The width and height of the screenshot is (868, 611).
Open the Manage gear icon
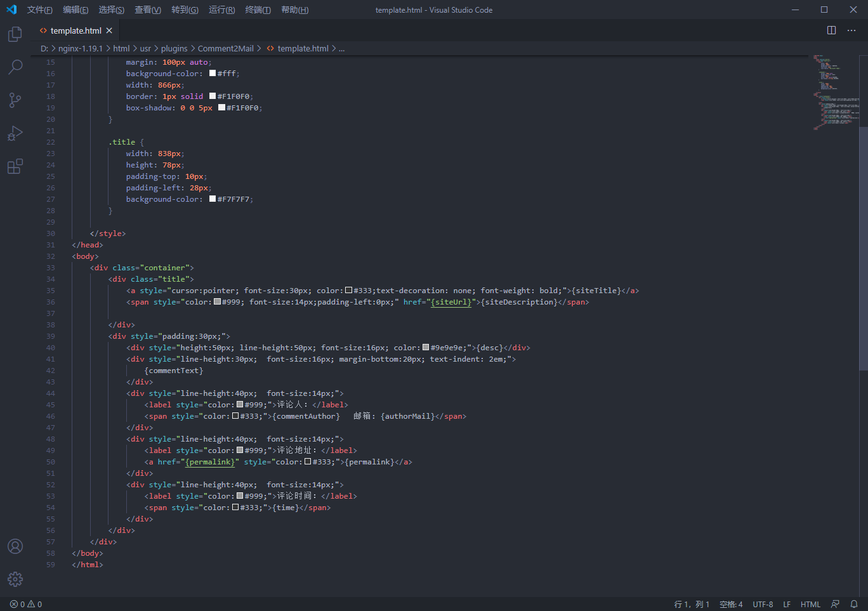click(15, 579)
